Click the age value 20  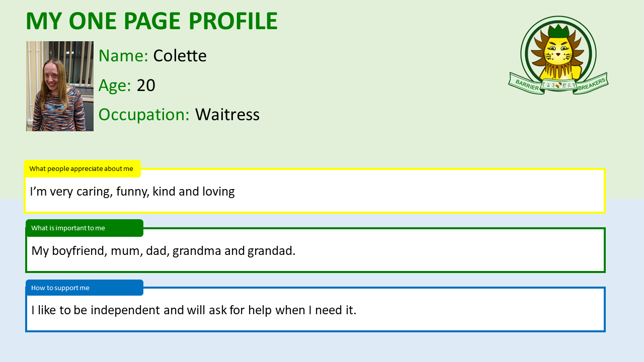(146, 85)
